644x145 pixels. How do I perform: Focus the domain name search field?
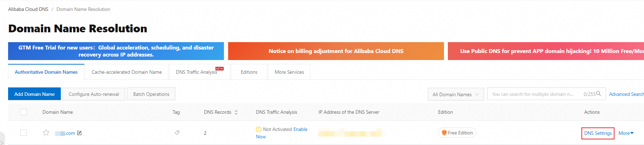coord(534,94)
